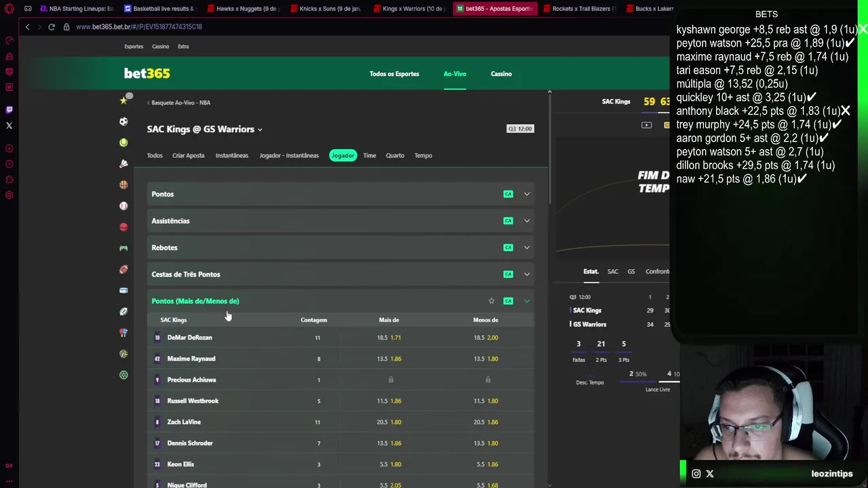Open Esportes top link
Image resolution: width=868 pixels, height=488 pixels.
coord(134,46)
